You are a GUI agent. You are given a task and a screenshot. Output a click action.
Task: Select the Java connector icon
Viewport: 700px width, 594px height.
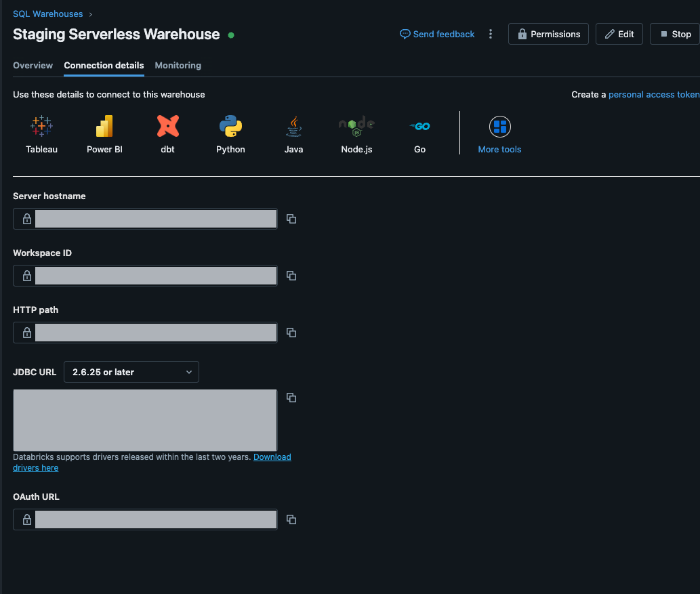[293, 126]
